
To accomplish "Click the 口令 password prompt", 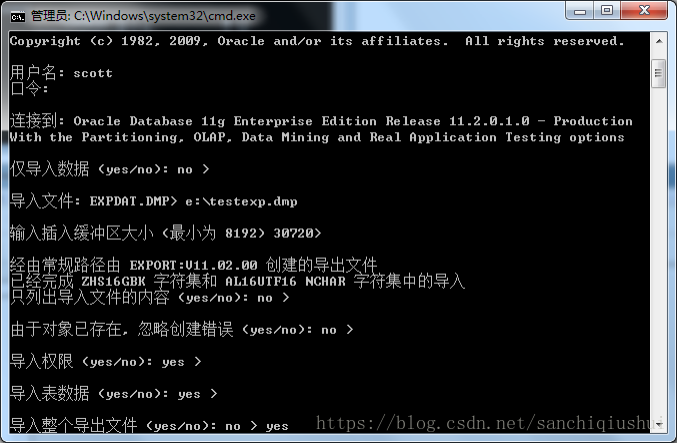I will (28, 89).
